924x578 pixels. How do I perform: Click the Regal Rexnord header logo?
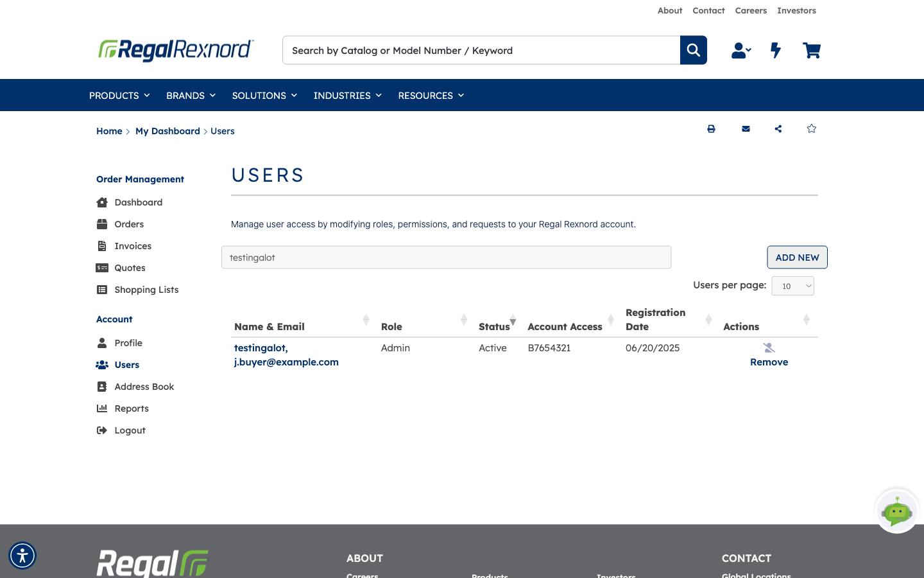pyautogui.click(x=176, y=50)
